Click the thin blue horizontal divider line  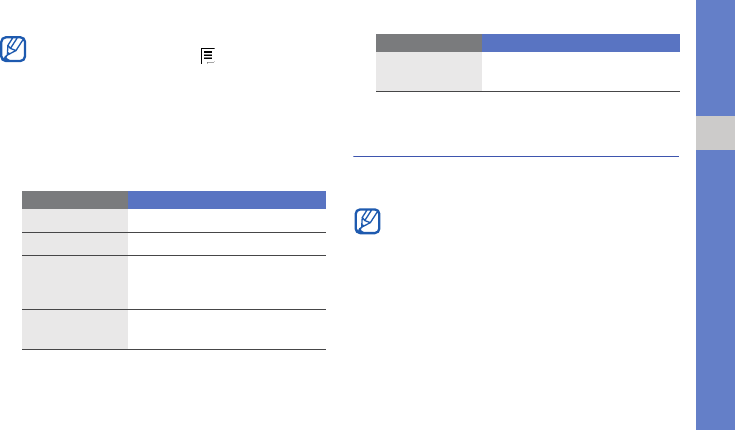[517, 156]
